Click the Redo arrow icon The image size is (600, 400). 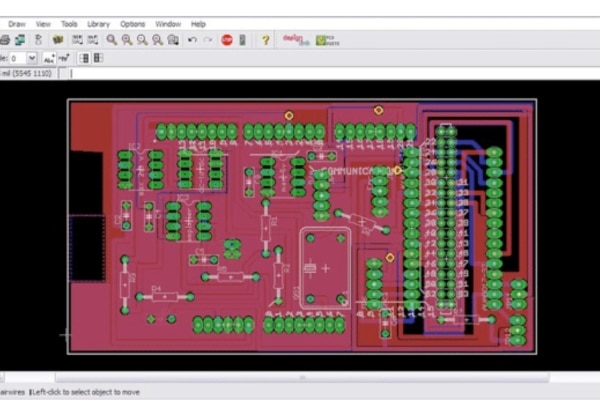tap(208, 40)
